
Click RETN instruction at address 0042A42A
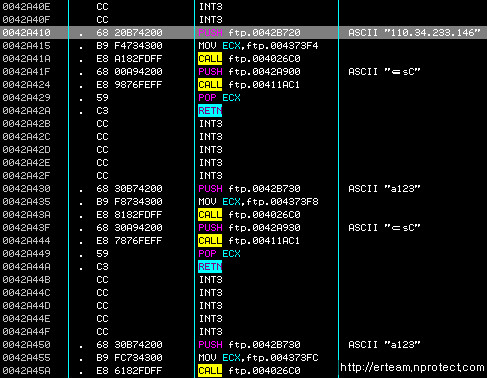point(210,111)
